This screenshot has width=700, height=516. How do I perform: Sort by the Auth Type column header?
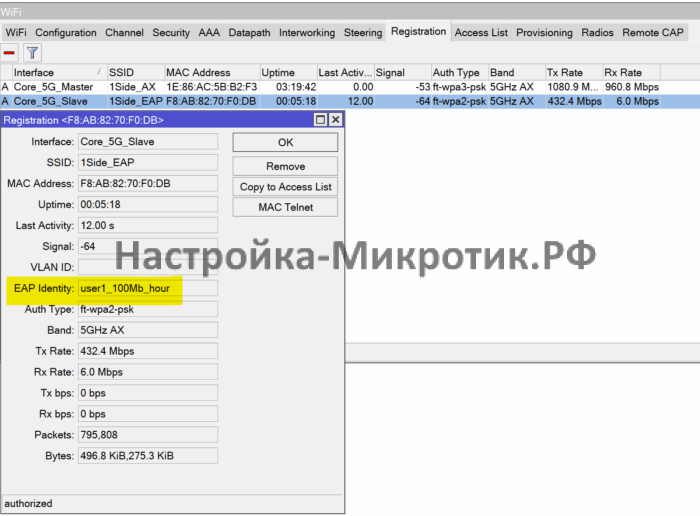459,72
